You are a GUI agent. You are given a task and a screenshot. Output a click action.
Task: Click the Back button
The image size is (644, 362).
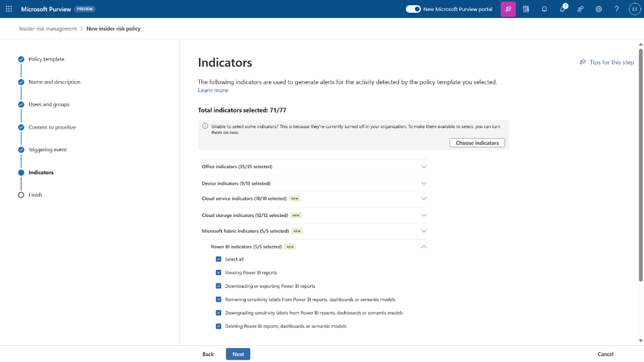coord(208,354)
